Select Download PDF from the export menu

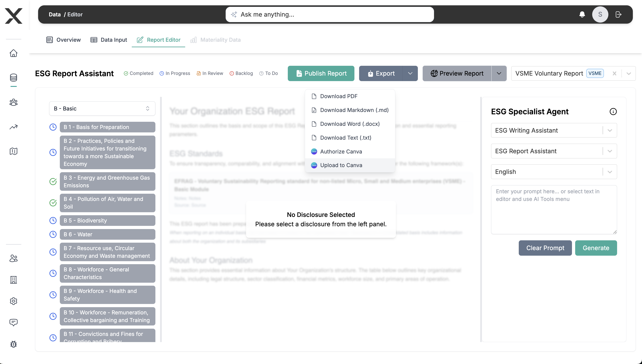[339, 96]
